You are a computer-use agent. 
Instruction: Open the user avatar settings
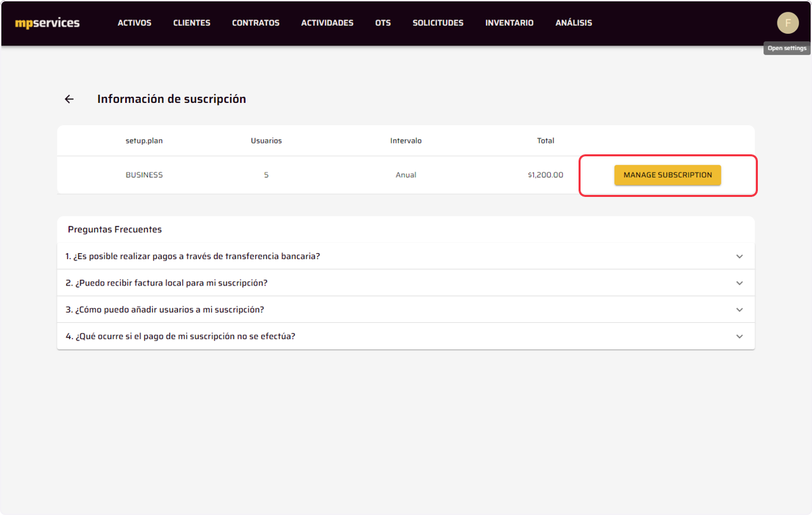788,23
